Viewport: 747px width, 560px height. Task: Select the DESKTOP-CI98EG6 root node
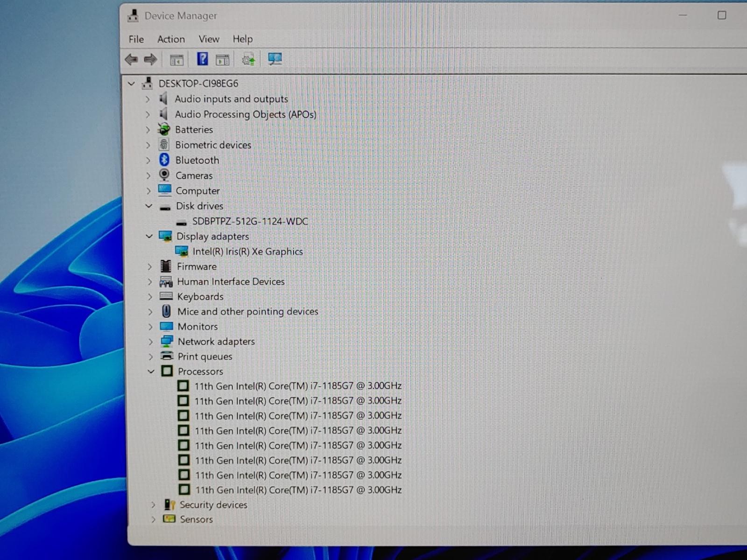pos(198,84)
